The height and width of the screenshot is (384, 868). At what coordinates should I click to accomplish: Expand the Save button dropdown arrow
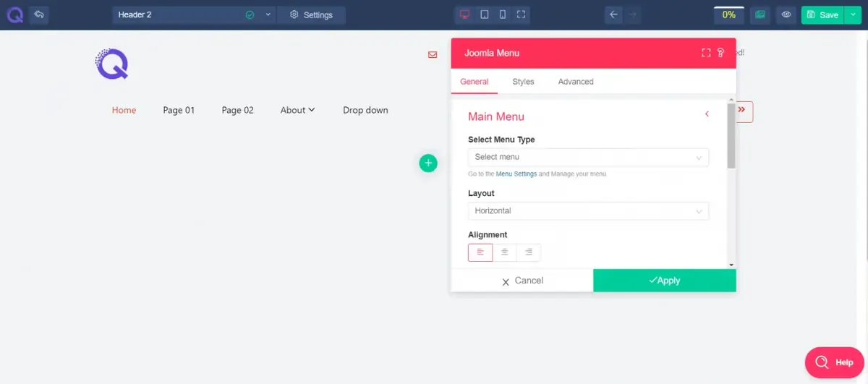click(854, 14)
